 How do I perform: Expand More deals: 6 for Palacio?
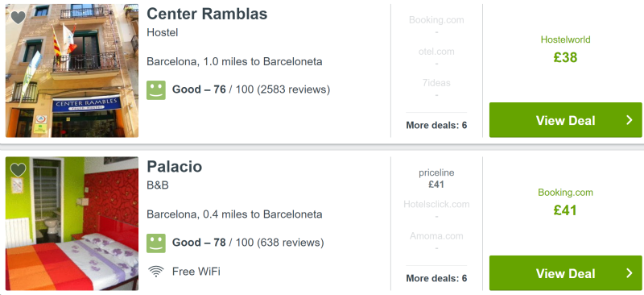436,278
